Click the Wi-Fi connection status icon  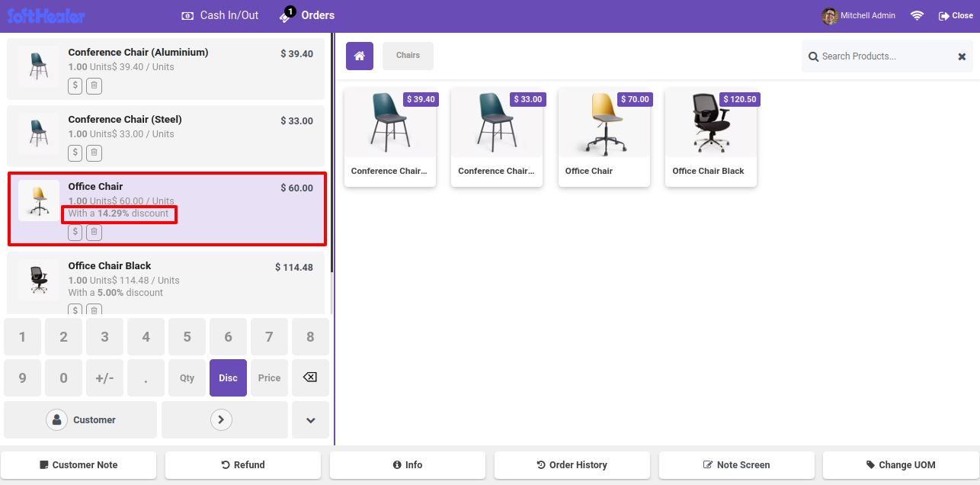coord(918,16)
